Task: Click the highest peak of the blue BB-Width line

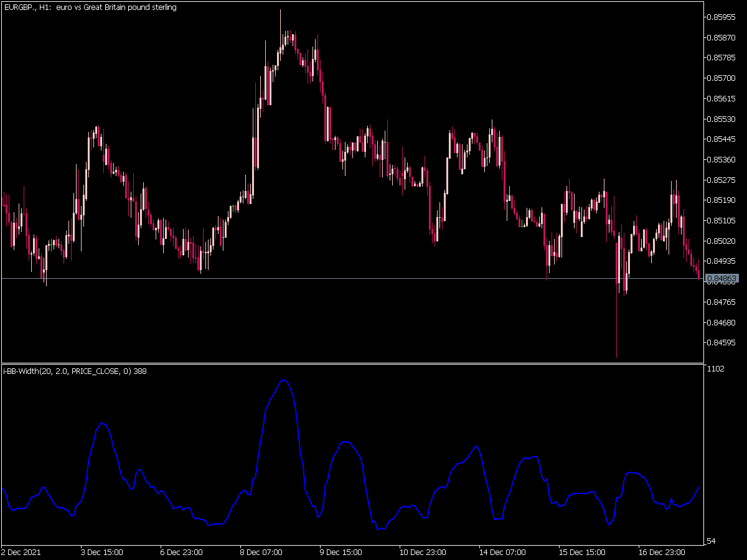Action: point(284,380)
